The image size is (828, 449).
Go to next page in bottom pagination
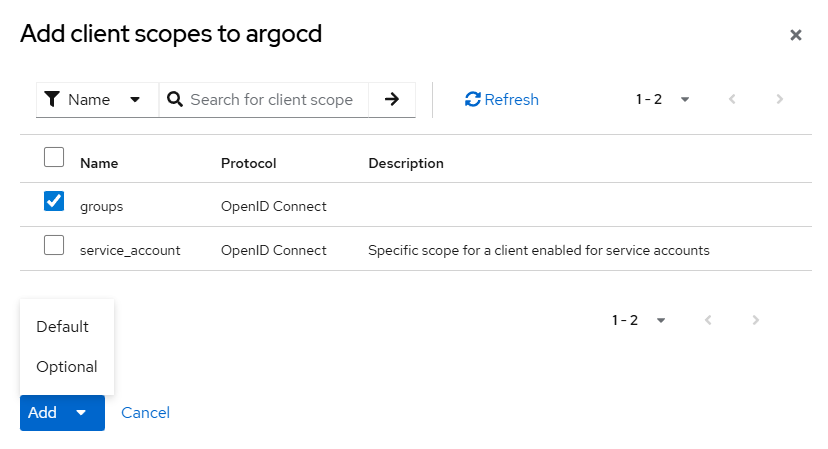756,320
